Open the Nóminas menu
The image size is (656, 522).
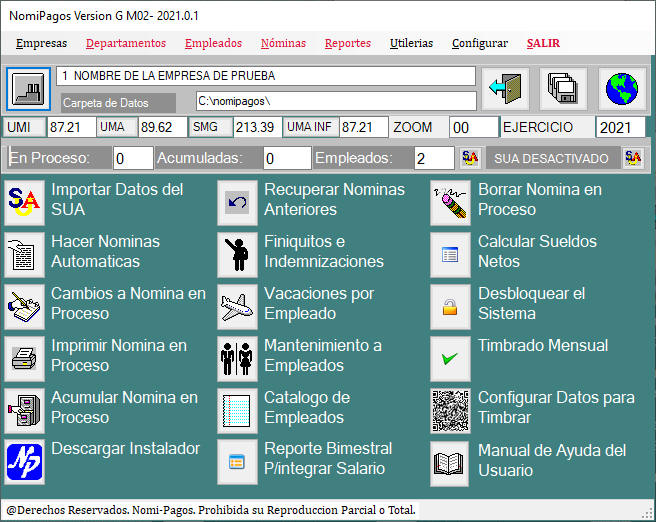click(x=283, y=43)
